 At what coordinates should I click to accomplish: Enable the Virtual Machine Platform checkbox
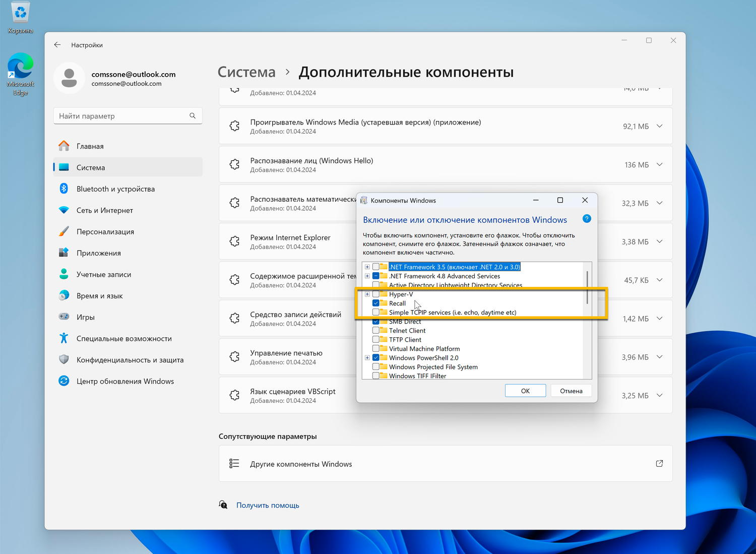pyautogui.click(x=376, y=349)
